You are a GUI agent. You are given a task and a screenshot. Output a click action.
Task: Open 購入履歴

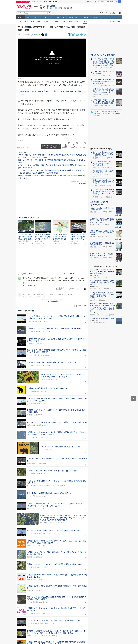coord(112,13)
